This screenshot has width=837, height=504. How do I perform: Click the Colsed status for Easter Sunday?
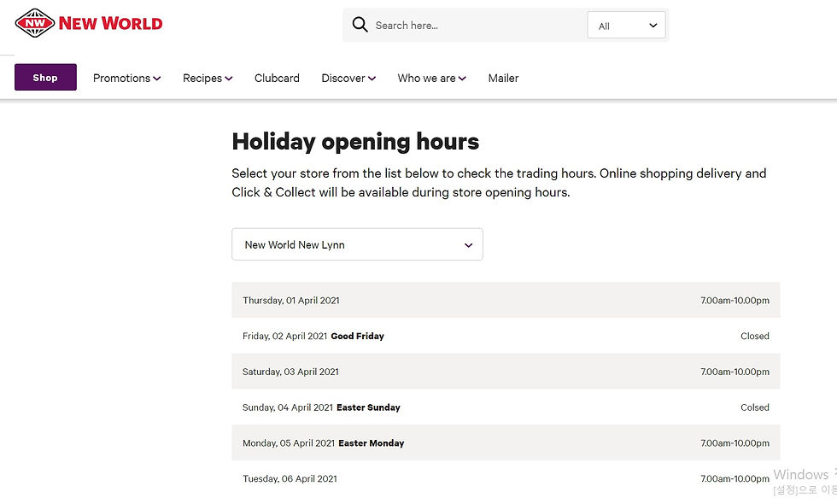pyautogui.click(x=755, y=407)
